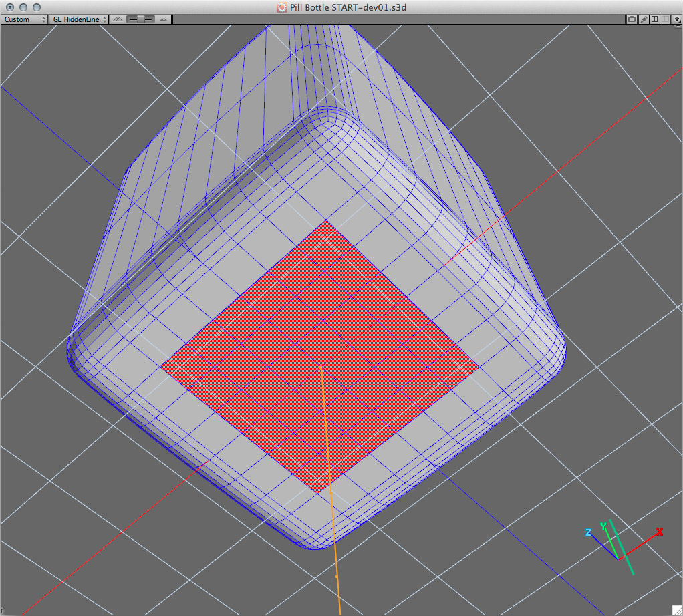
Task: Switch to the four-pane viewport layout icon
Action: [654, 19]
